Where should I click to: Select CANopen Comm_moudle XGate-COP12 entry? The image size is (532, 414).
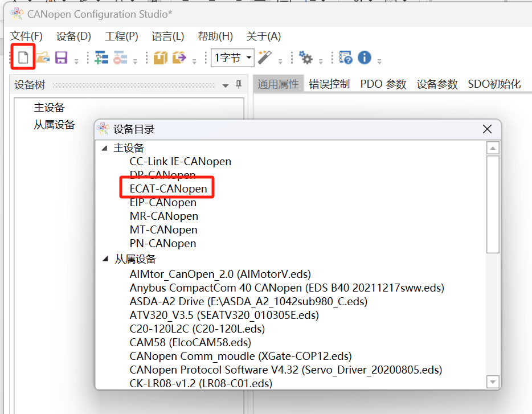tap(240, 356)
